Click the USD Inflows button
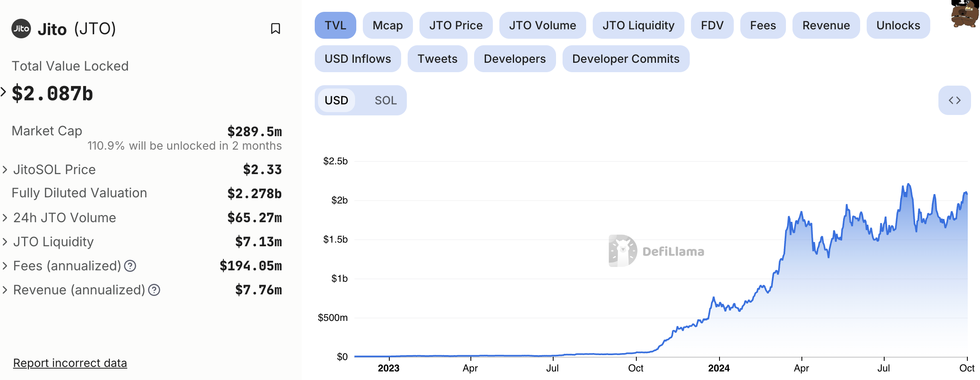Image resolution: width=980 pixels, height=380 pixels. click(x=358, y=59)
